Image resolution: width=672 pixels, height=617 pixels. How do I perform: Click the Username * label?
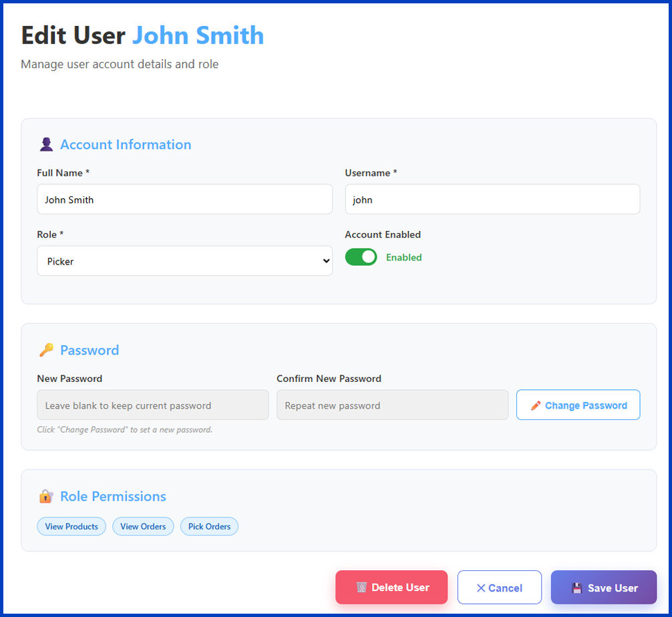(371, 173)
